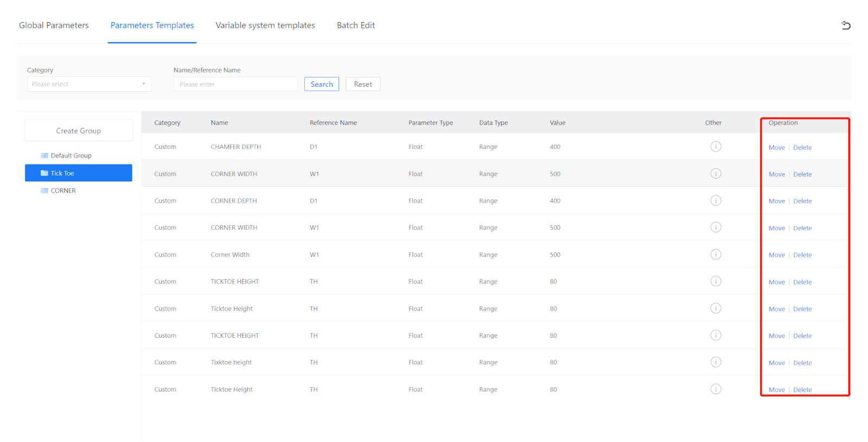Switch to Batch Edit tab
Screen dimensions: 868x442
click(355, 26)
